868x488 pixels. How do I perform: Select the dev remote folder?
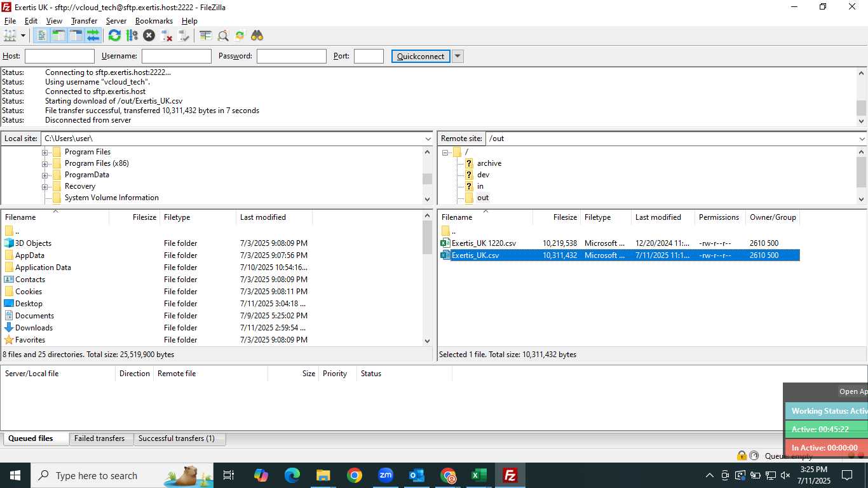click(483, 175)
